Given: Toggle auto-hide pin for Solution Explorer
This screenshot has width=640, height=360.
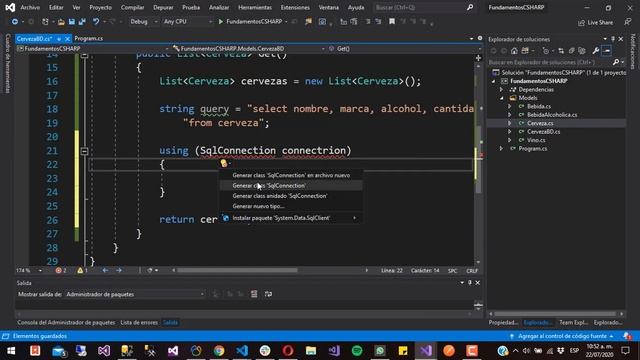Looking at the screenshot, I should tap(613, 39).
